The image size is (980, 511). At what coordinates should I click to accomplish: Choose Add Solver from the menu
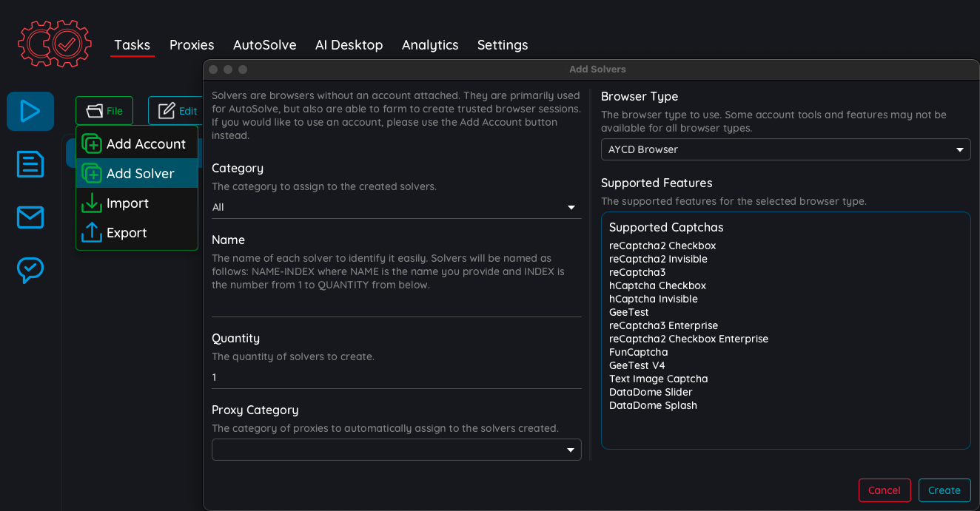[140, 173]
